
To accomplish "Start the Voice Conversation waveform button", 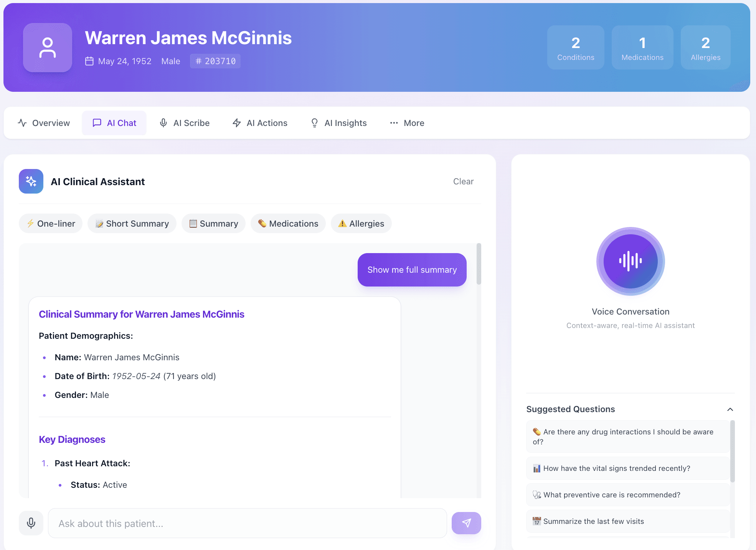I will tap(631, 262).
